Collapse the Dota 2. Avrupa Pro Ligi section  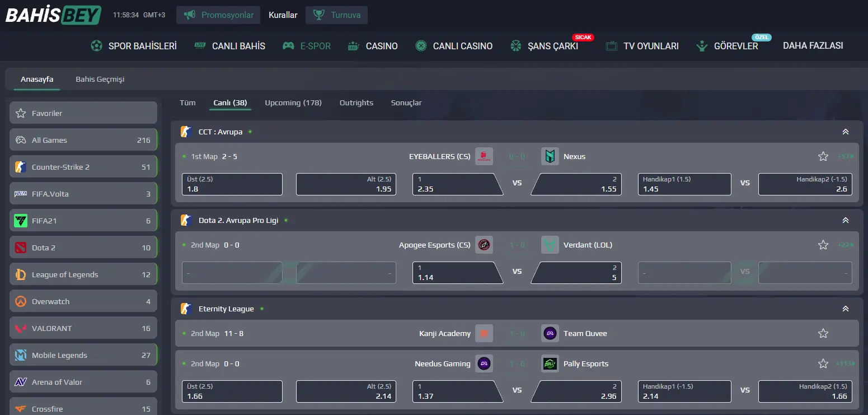pyautogui.click(x=845, y=220)
